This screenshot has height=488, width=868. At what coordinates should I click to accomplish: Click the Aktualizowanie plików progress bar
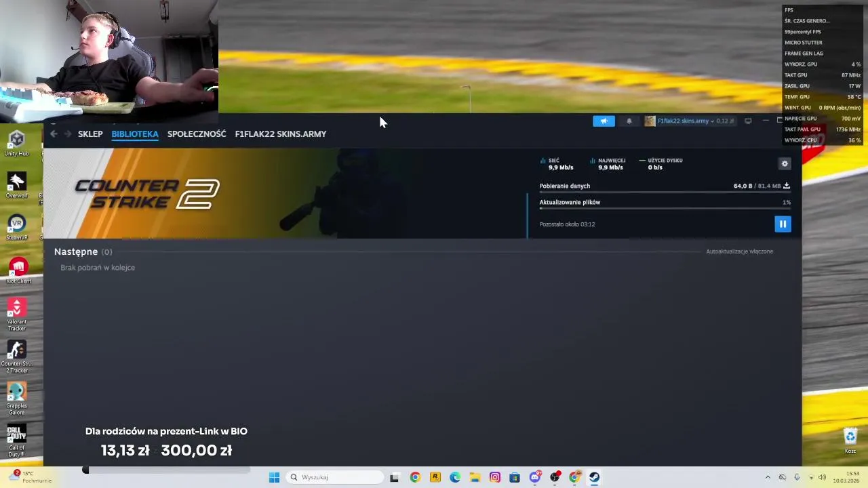665,209
